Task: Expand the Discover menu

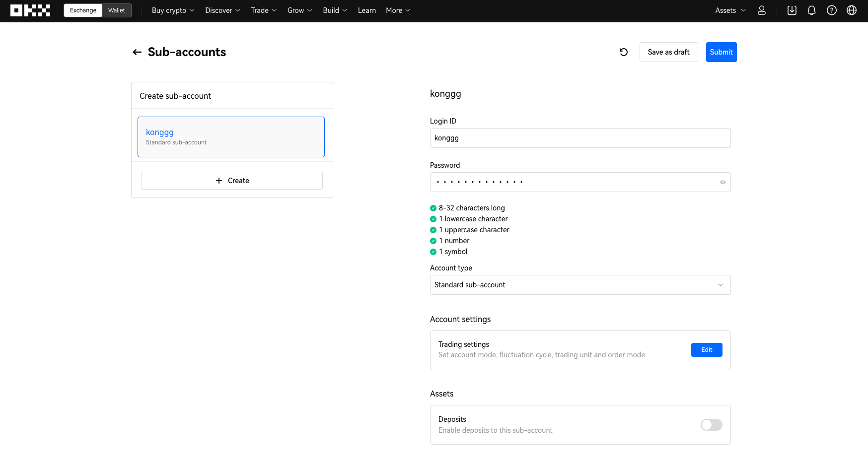Action: click(222, 10)
